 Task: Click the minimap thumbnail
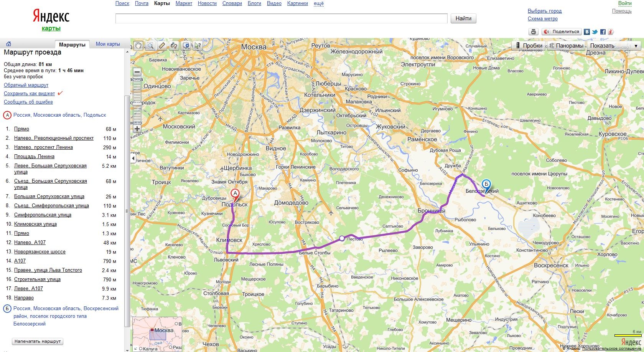pyautogui.click(x=157, y=334)
